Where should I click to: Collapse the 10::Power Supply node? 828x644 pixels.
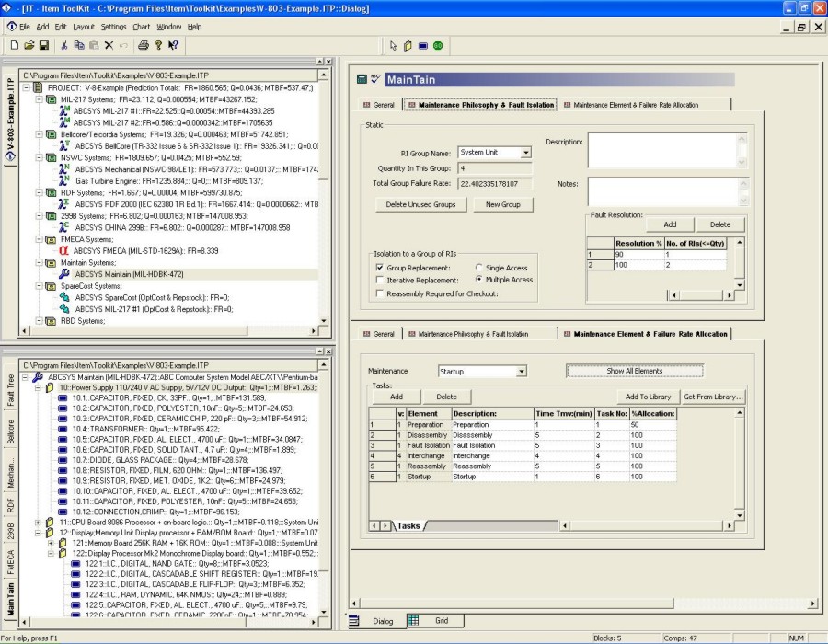[x=38, y=387]
